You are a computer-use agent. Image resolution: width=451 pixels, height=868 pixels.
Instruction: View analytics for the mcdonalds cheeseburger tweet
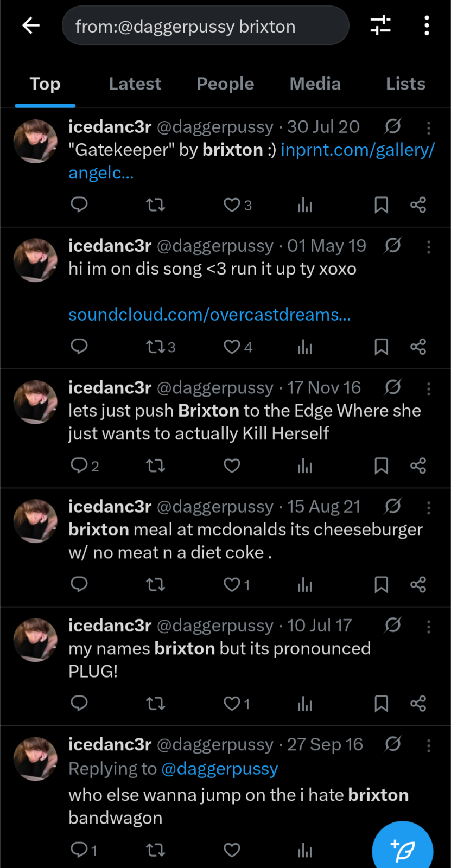tap(305, 585)
